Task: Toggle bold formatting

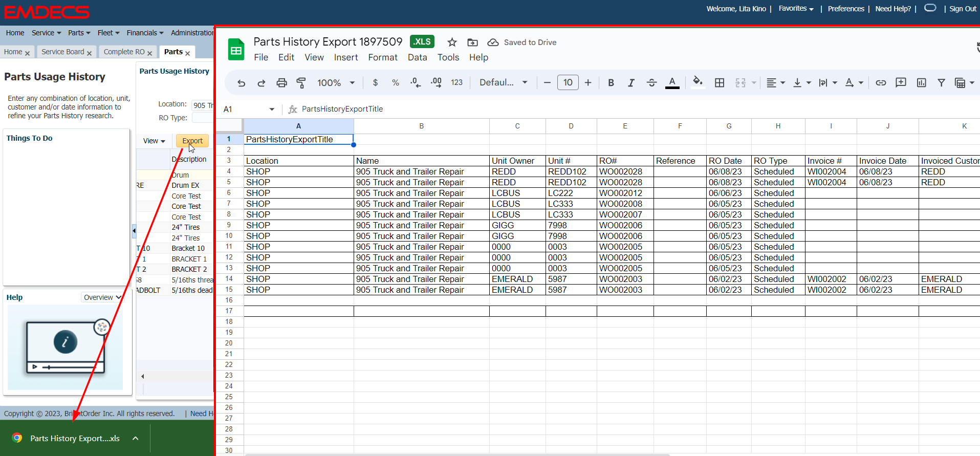Action: [611, 83]
